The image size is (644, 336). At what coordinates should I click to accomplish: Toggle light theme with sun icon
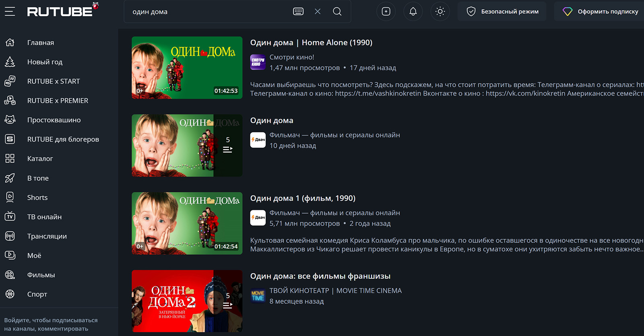(x=440, y=11)
